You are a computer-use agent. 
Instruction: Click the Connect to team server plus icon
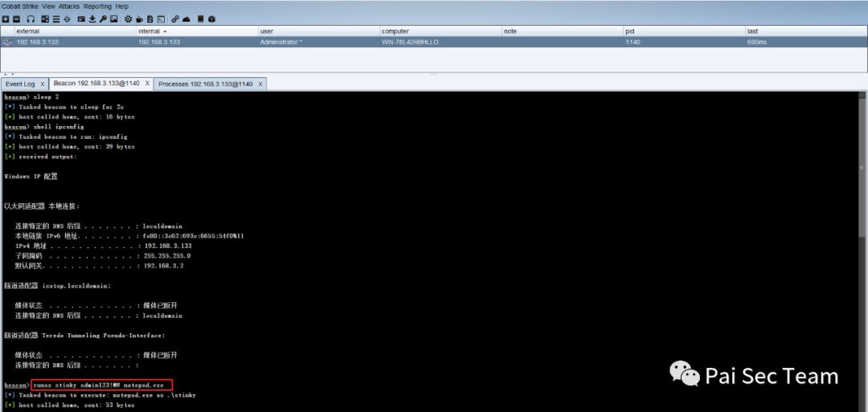6,19
